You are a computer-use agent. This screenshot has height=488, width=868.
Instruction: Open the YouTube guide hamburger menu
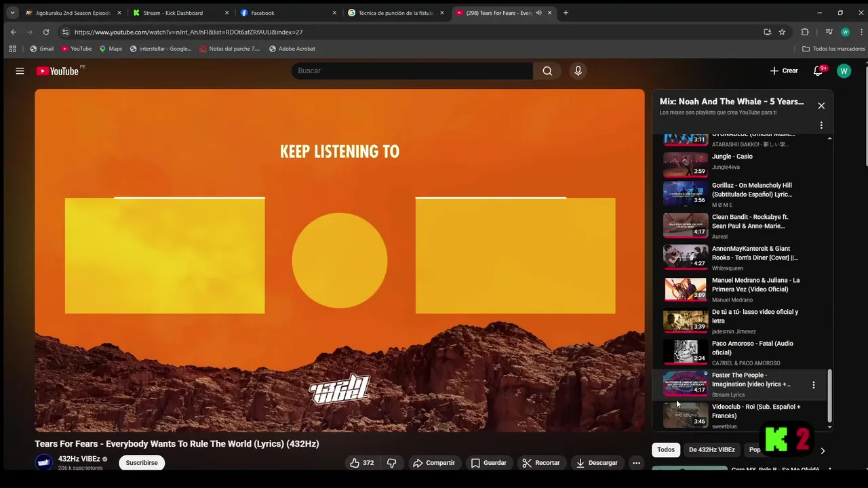pyautogui.click(x=20, y=71)
